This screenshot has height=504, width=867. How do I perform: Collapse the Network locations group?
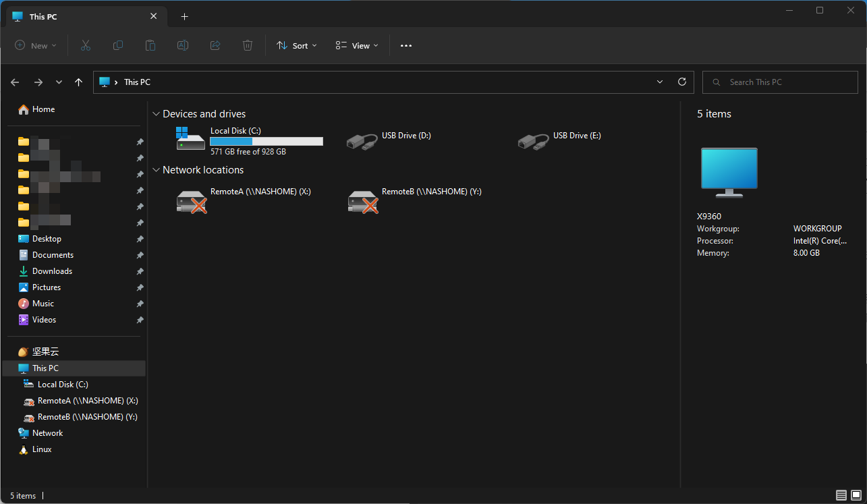coord(157,170)
